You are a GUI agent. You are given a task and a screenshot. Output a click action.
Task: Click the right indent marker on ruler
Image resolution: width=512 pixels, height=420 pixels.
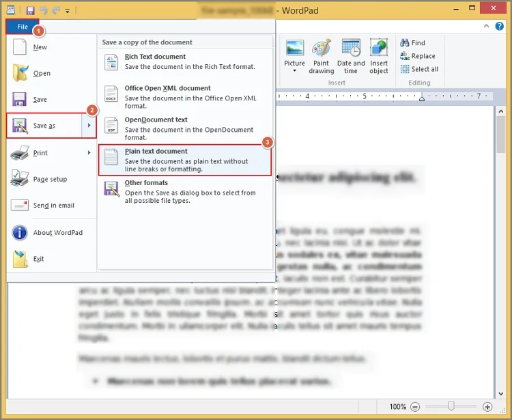[422, 98]
